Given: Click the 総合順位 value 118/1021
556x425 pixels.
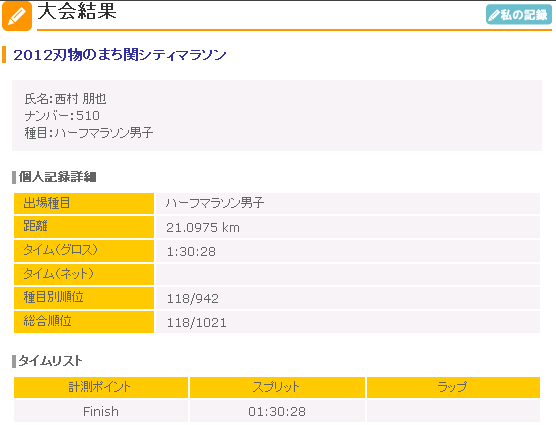Looking at the screenshot, I should pyautogui.click(x=196, y=323).
